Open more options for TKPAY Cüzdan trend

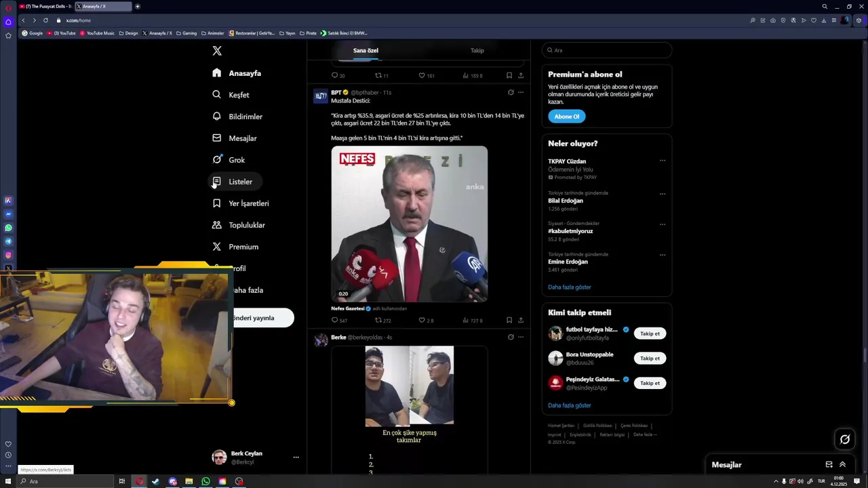point(663,161)
